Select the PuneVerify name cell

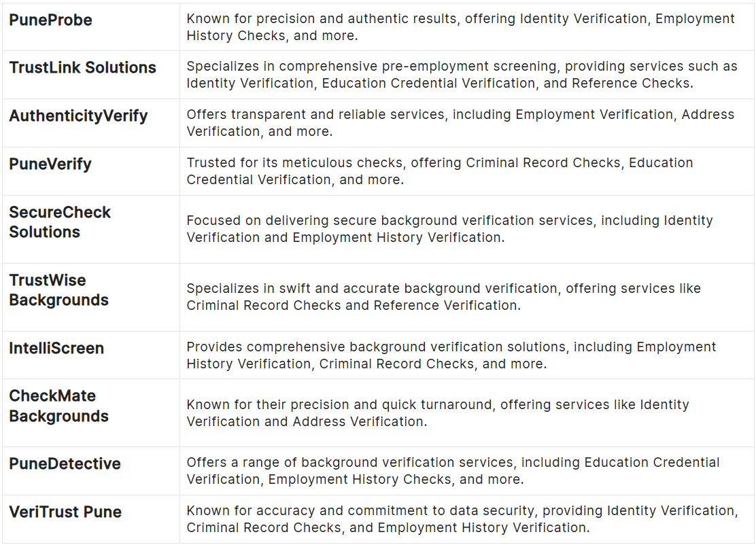(x=50, y=164)
